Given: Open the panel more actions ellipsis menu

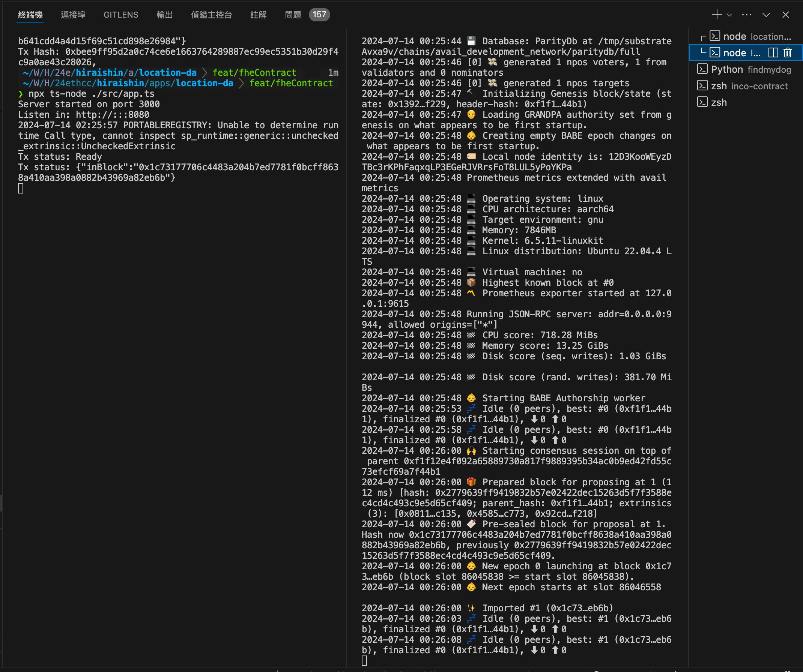Looking at the screenshot, I should [747, 15].
